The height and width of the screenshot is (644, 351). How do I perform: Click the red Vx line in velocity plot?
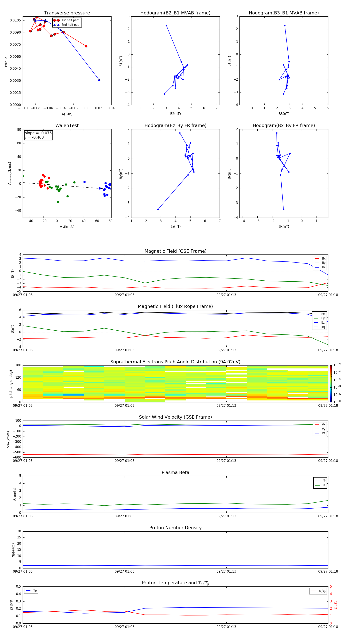click(175, 455)
